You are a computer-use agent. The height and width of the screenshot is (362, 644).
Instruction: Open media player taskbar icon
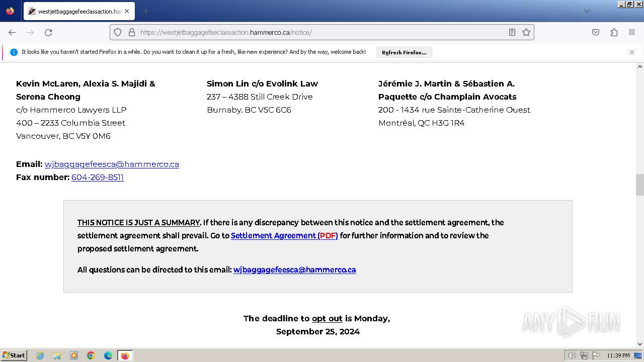[74, 355]
